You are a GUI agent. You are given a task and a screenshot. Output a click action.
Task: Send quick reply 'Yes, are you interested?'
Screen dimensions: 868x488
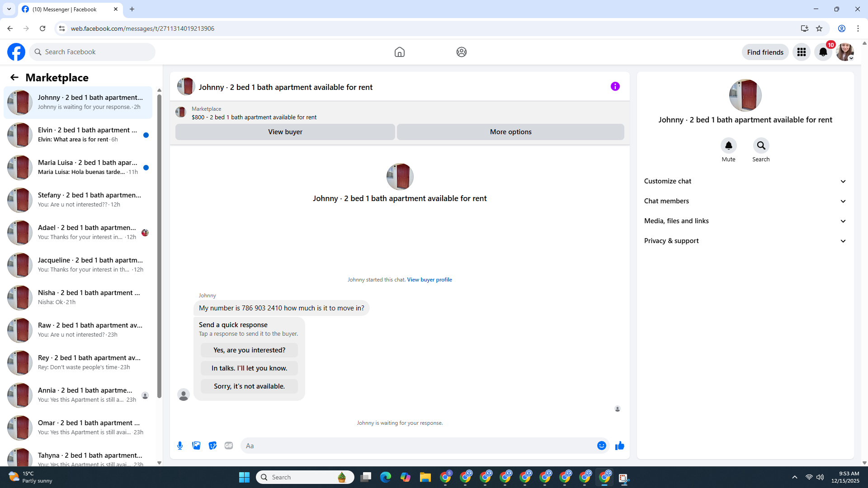click(x=250, y=350)
